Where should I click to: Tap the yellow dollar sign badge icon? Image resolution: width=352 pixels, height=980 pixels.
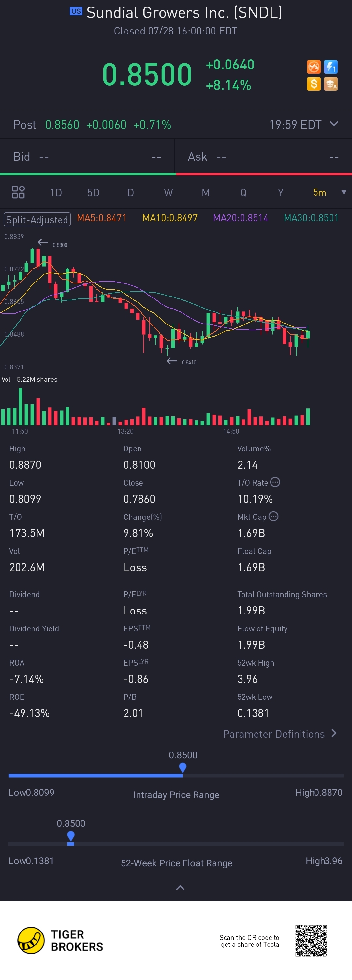[314, 84]
